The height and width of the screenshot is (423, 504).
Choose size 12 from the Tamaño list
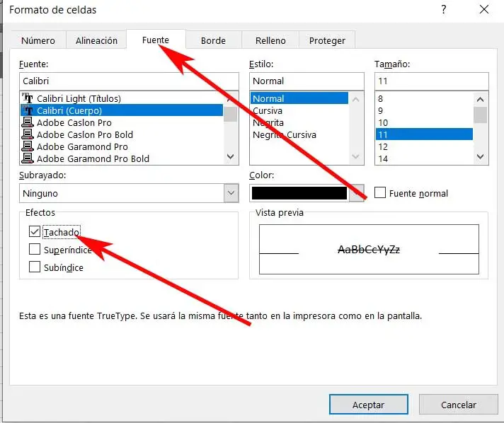coord(383,147)
